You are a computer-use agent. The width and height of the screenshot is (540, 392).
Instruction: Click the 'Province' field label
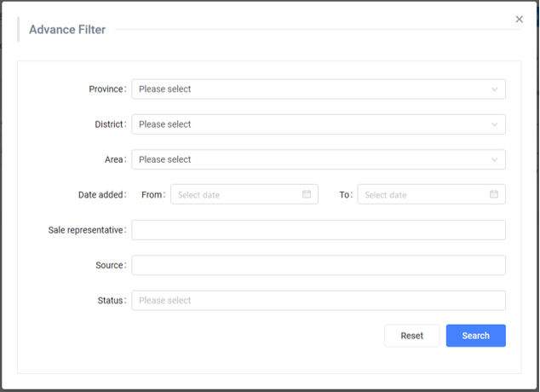point(106,89)
